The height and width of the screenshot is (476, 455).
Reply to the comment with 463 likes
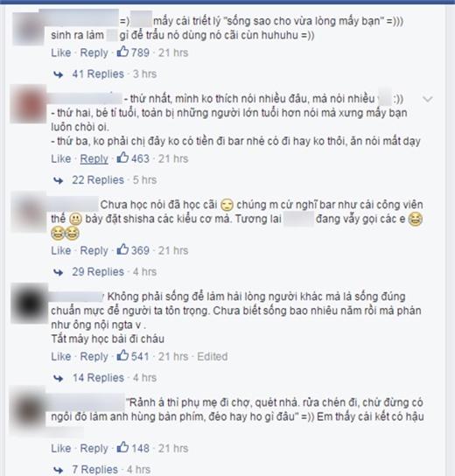pos(94,158)
